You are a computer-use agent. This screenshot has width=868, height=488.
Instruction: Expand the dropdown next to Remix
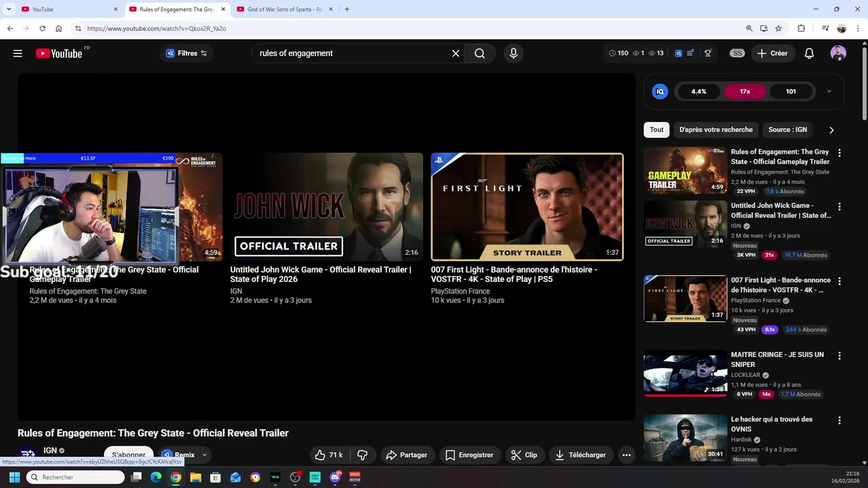tap(204, 455)
